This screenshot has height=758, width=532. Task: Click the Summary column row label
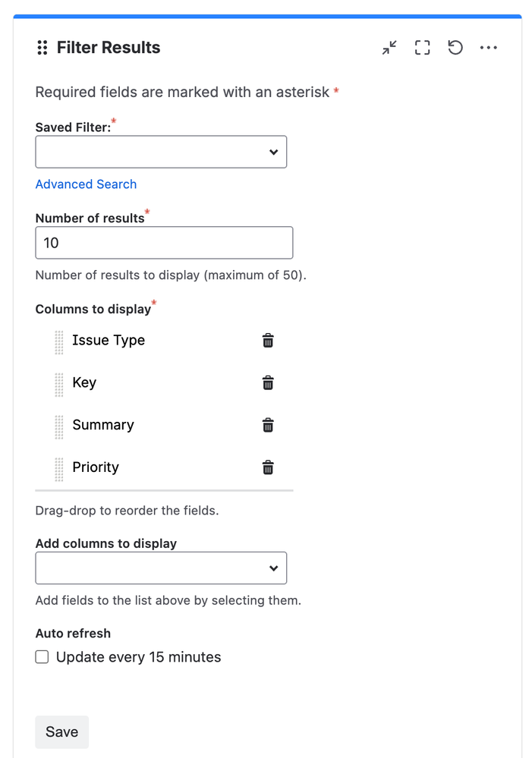pos(103,425)
